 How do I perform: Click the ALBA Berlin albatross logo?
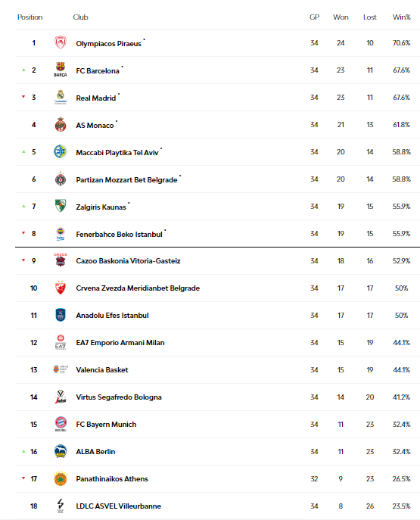[61, 451]
